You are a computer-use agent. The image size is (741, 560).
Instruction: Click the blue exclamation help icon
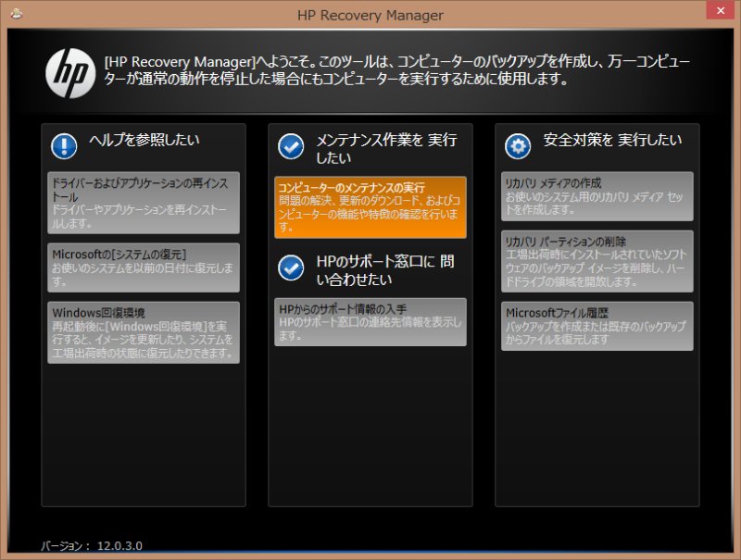(x=64, y=146)
